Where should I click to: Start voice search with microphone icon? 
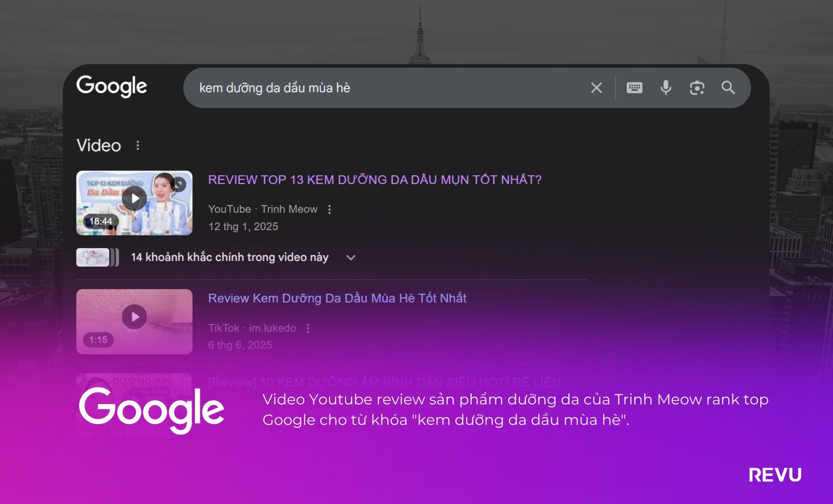pyautogui.click(x=665, y=88)
